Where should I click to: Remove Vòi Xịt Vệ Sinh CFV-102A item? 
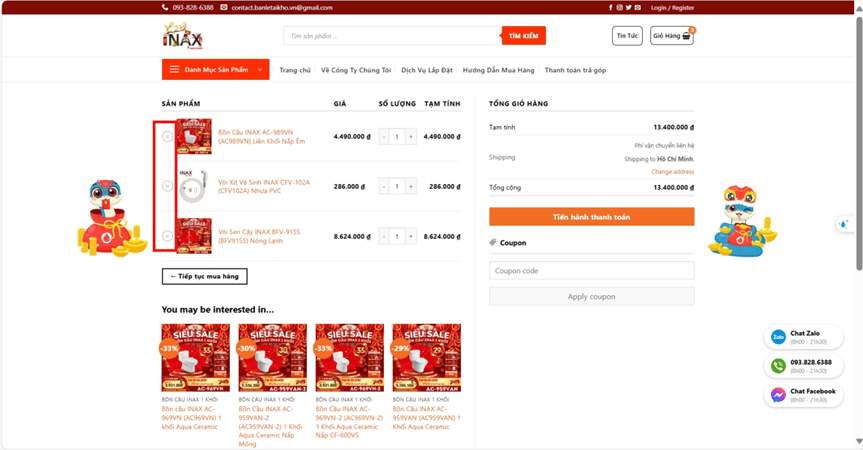coord(167,186)
